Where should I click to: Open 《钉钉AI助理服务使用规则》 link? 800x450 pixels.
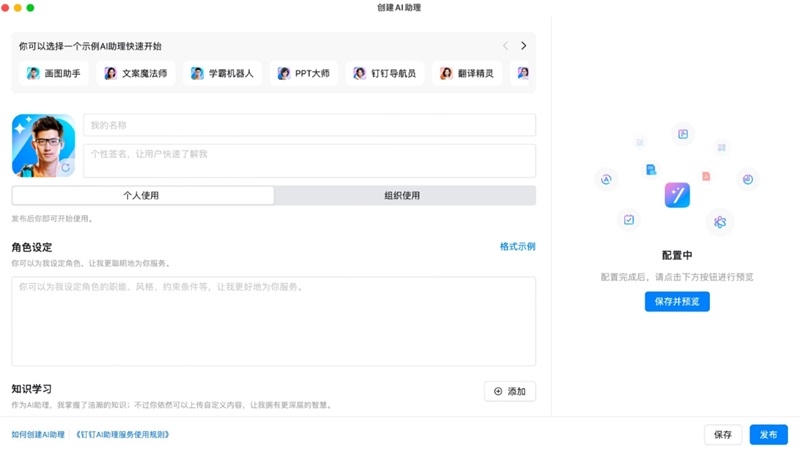(122, 435)
